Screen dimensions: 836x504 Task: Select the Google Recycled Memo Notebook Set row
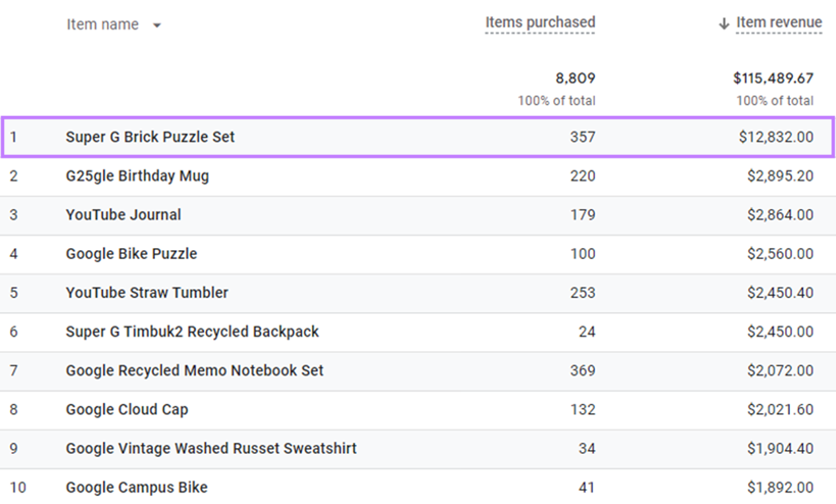[x=194, y=370]
